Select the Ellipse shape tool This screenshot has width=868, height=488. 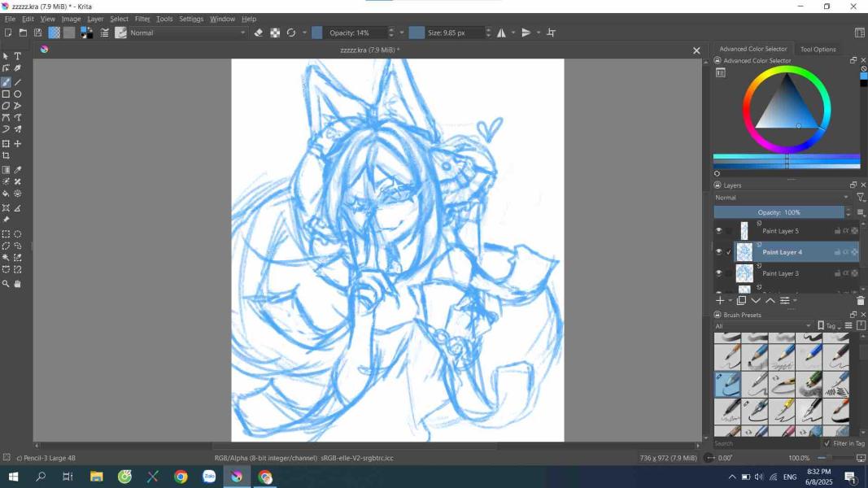click(18, 94)
